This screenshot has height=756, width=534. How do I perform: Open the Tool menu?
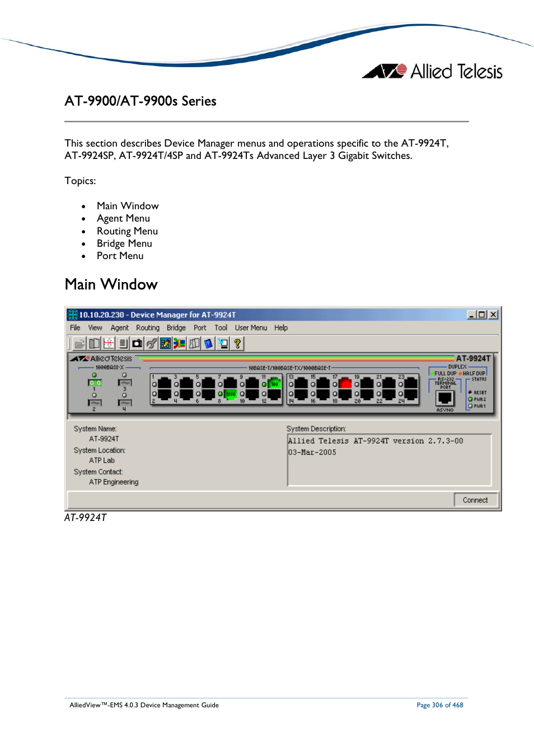221,328
